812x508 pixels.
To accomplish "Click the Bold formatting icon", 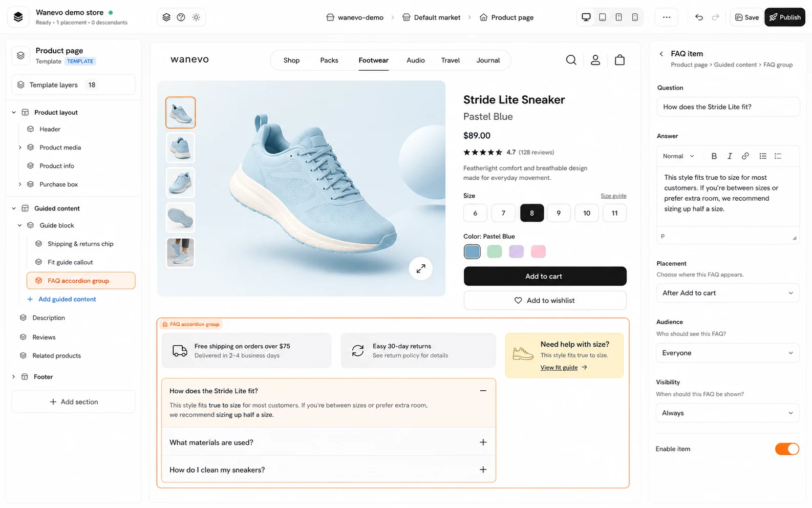I will point(714,156).
